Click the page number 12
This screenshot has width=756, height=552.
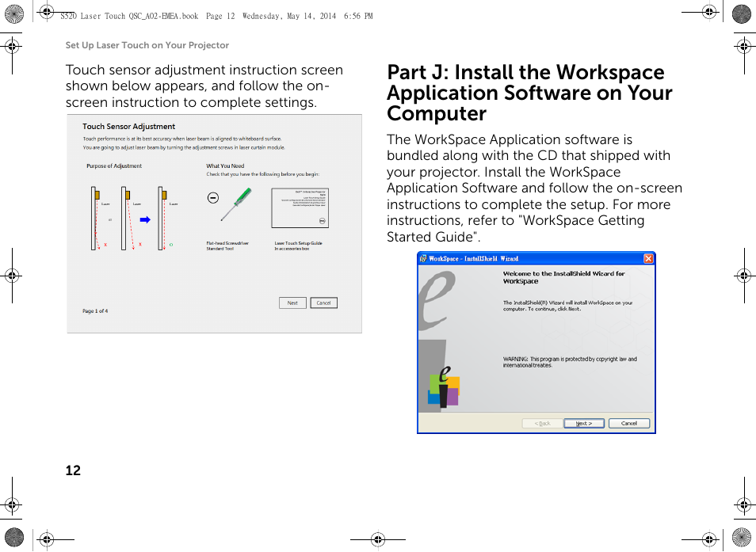point(73,470)
